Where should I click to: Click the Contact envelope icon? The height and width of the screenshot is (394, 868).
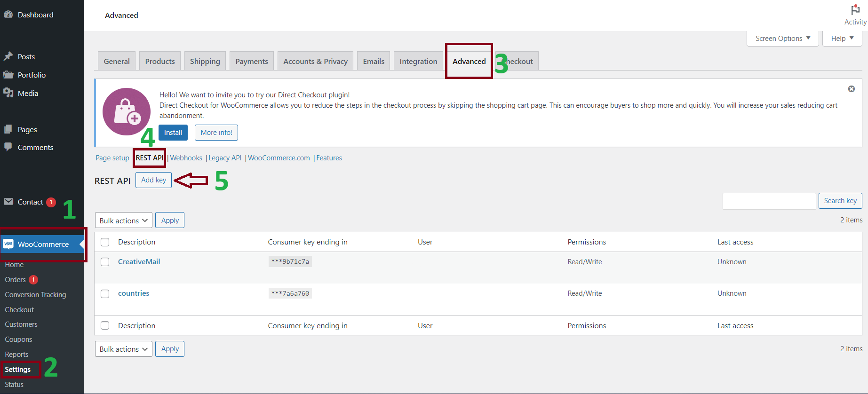(8, 202)
